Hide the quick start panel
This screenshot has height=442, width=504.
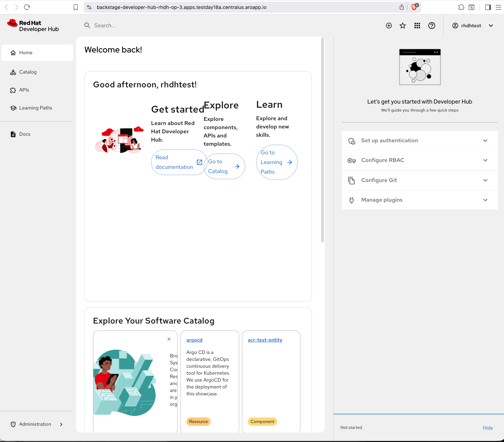[x=488, y=428]
